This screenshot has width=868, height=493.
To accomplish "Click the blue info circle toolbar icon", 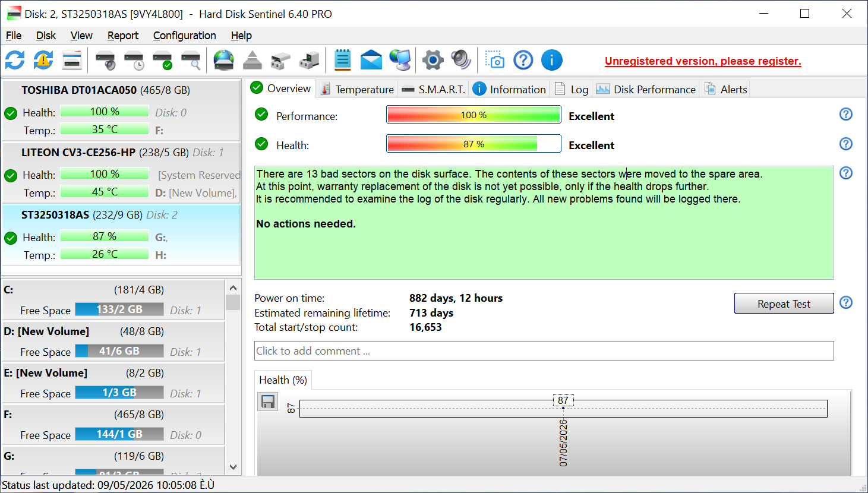I will 552,60.
